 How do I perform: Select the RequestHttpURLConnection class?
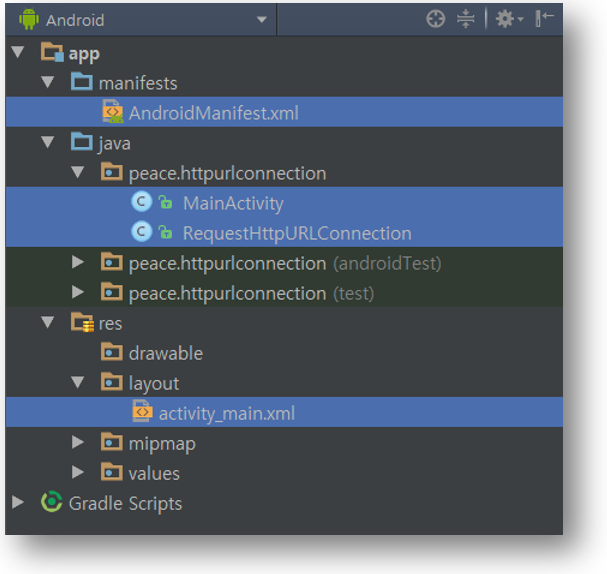[297, 233]
